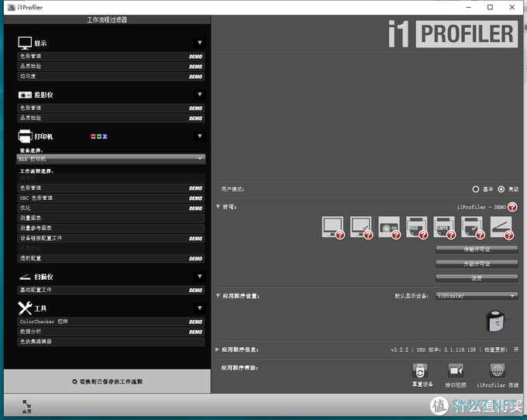Open 基础配置文件 workflow under 扫描仪
The width and height of the screenshot is (527, 420).
click(x=111, y=291)
